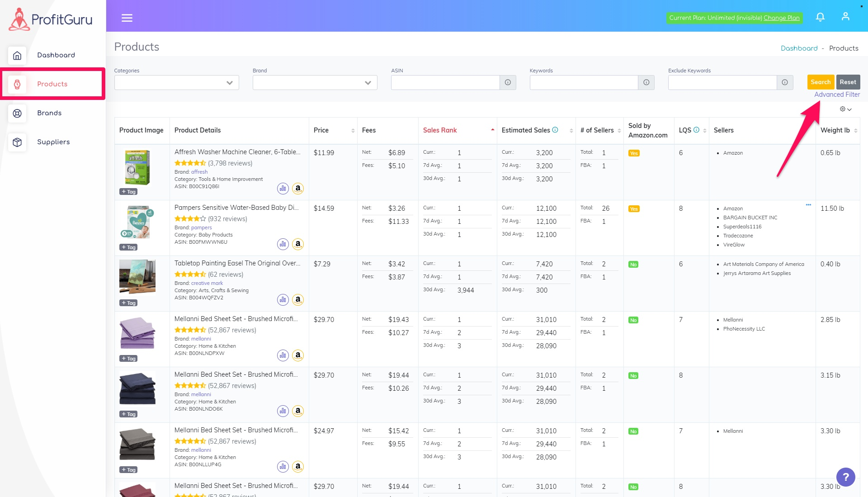Screen dimensions: 868x497
Task: Click the Art Materials Company of America seller
Action: coord(764,264)
